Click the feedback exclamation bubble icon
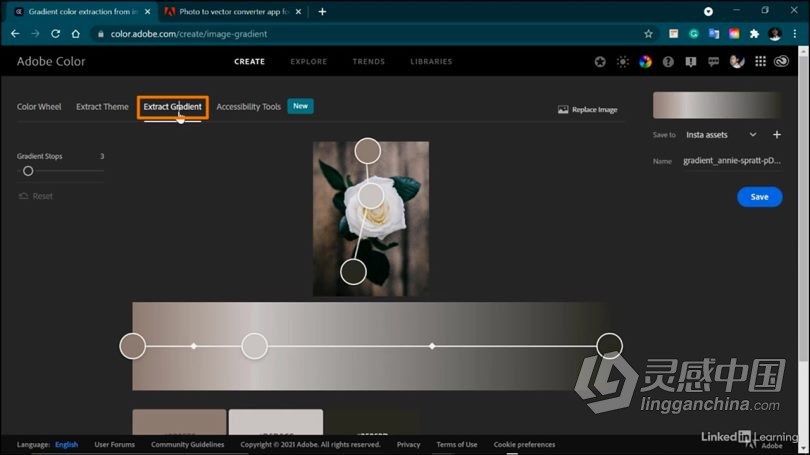Screen dimensions: 810x455 pyautogui.click(x=691, y=62)
